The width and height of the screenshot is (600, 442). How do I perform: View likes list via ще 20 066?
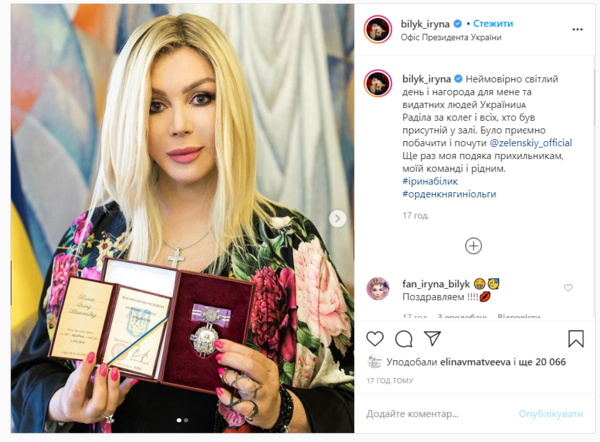click(x=543, y=362)
